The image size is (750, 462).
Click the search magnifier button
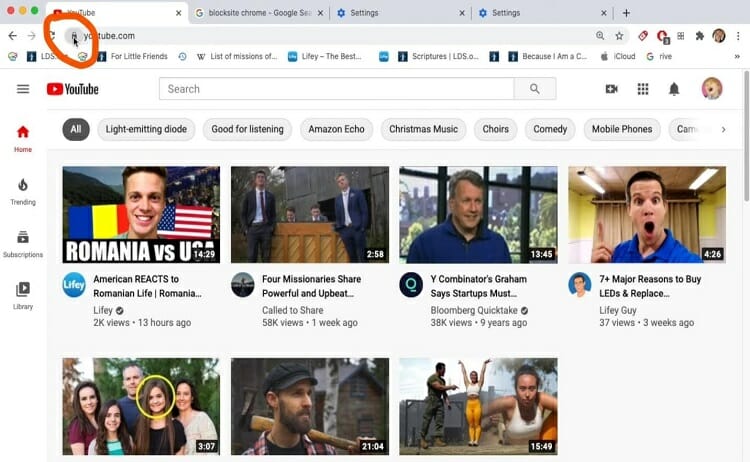click(535, 89)
